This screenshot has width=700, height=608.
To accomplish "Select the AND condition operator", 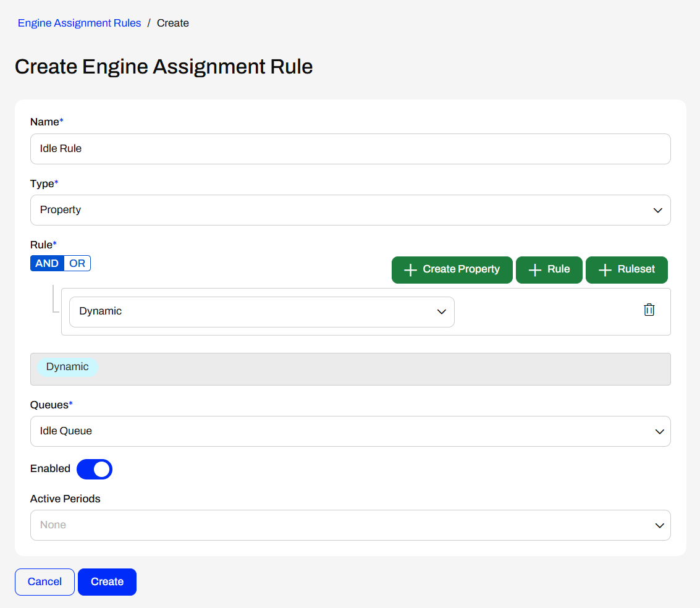I will click(x=47, y=263).
